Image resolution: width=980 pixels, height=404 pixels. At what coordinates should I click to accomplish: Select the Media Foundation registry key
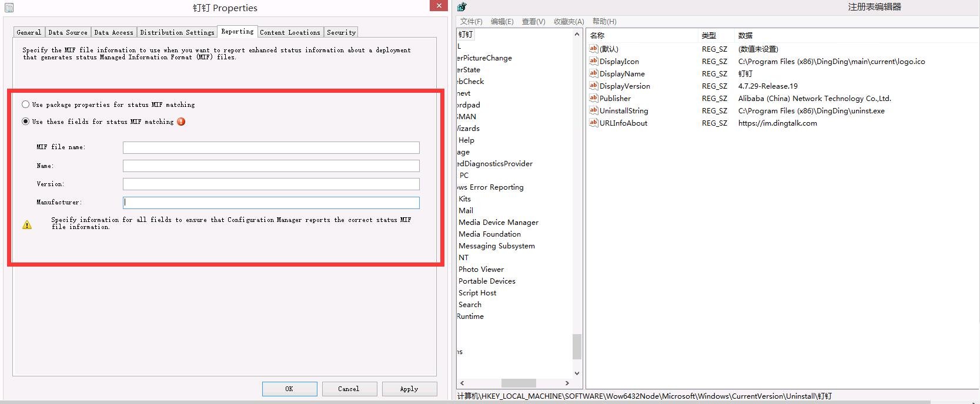pyautogui.click(x=490, y=234)
